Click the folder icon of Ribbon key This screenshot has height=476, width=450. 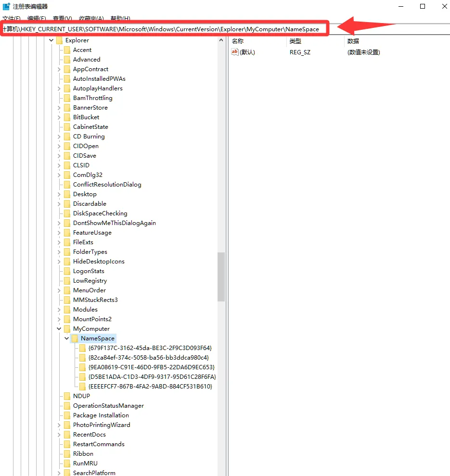click(x=67, y=453)
